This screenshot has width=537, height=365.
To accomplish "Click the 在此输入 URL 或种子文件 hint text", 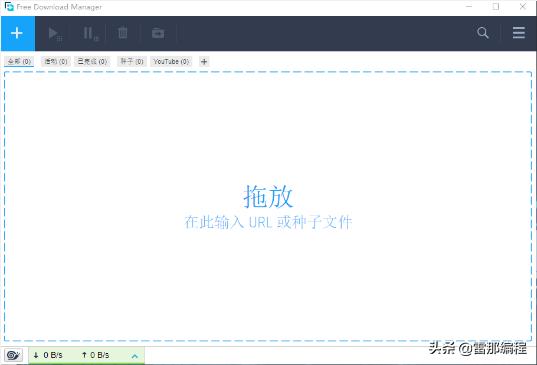I will coord(268,222).
